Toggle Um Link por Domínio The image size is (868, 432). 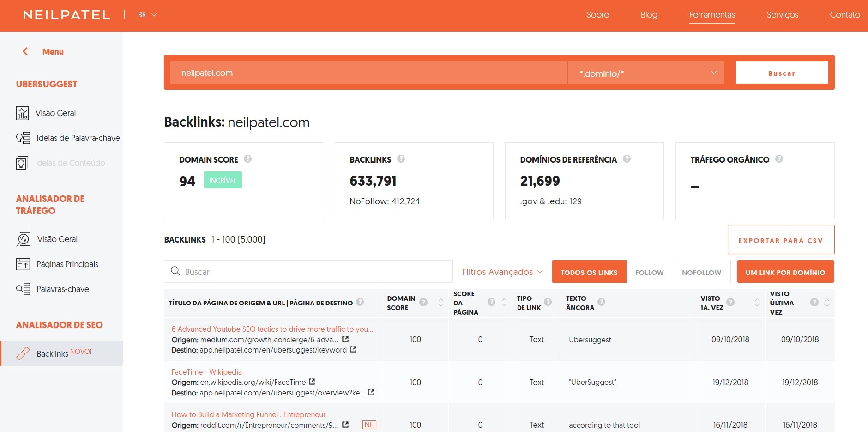(785, 272)
